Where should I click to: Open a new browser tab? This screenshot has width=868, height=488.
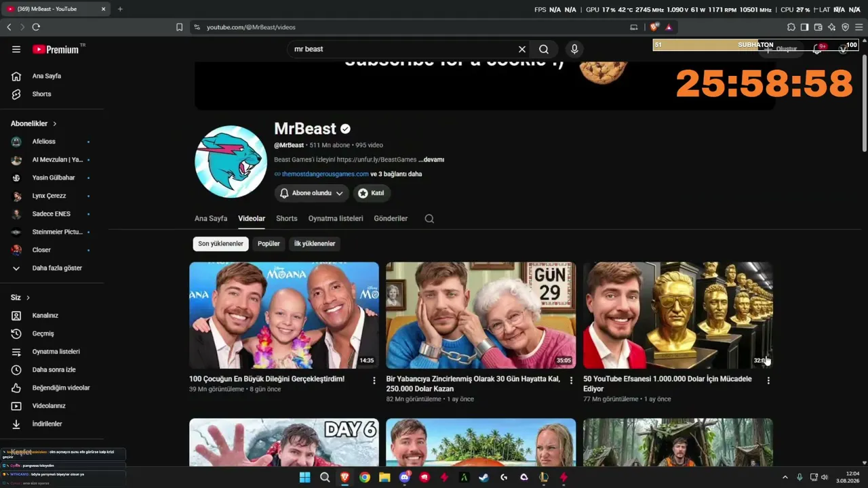[120, 9]
